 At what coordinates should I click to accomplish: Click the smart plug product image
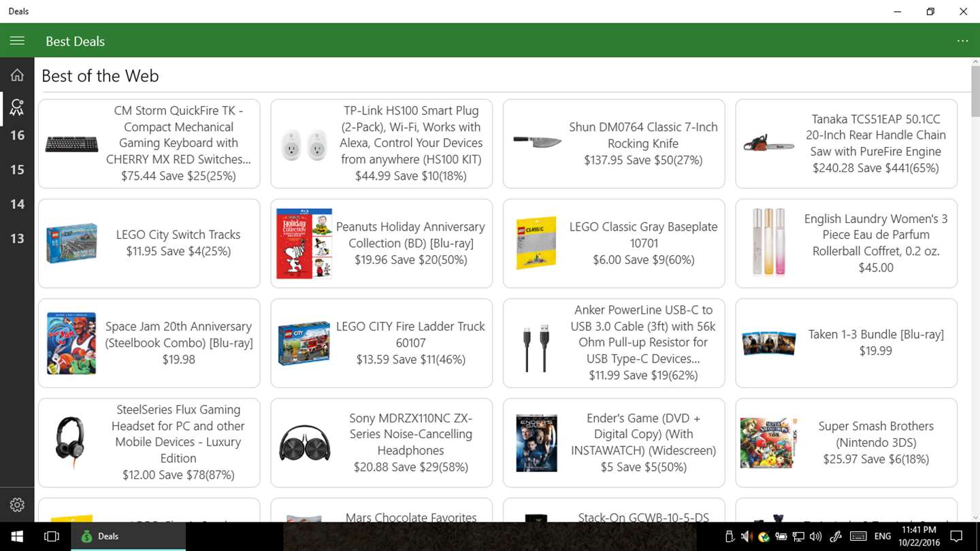[x=304, y=144]
